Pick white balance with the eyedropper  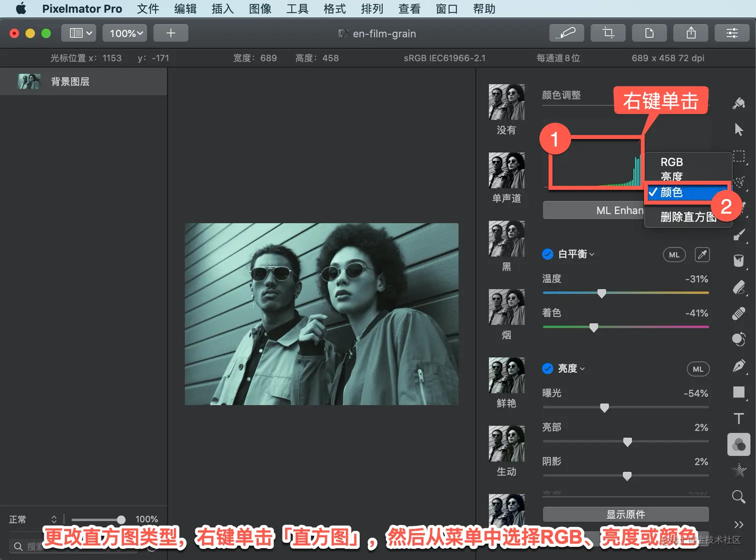click(x=702, y=255)
